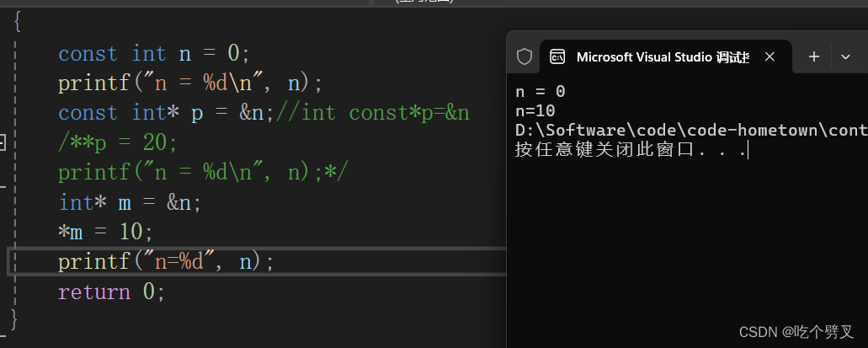868x348 pixels.
Task: Click the line 'const int* p = &n;'
Action: pos(166,113)
